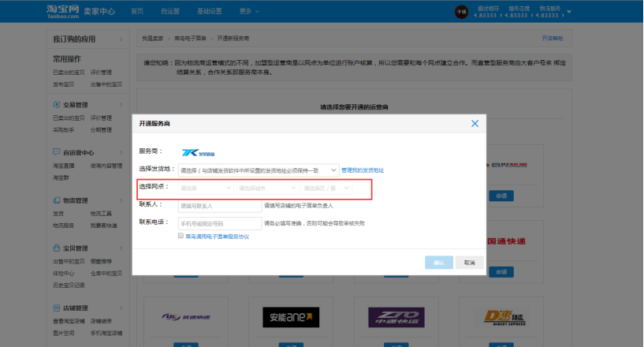Close the 开通服务商 dialog with X
Image resolution: width=644 pixels, height=347 pixels.
475,124
